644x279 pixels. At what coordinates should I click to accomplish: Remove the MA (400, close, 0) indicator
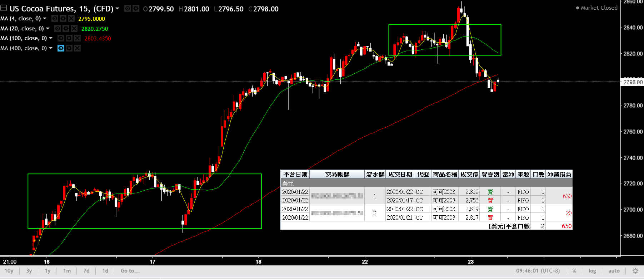point(77,48)
